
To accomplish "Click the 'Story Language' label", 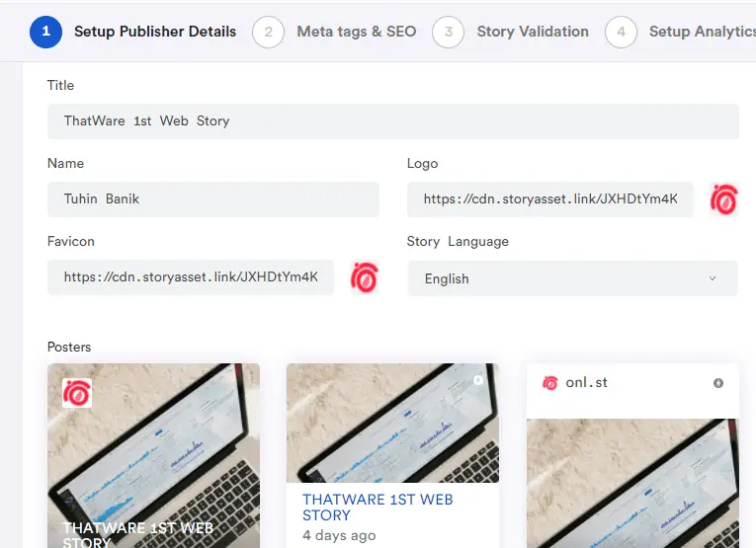I will pos(458,241).
